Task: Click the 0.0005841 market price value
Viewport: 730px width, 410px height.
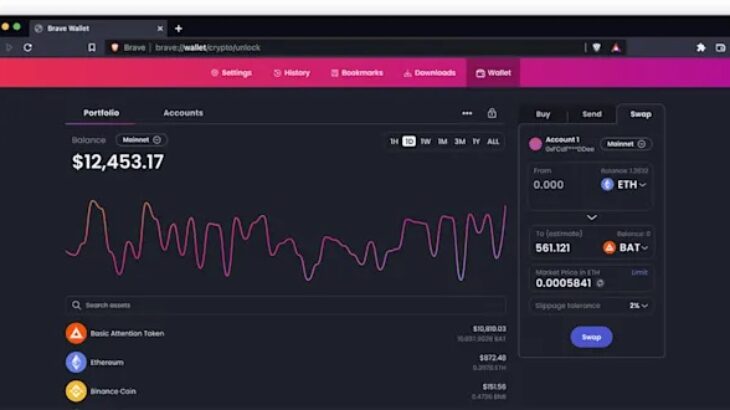Action: tap(563, 283)
